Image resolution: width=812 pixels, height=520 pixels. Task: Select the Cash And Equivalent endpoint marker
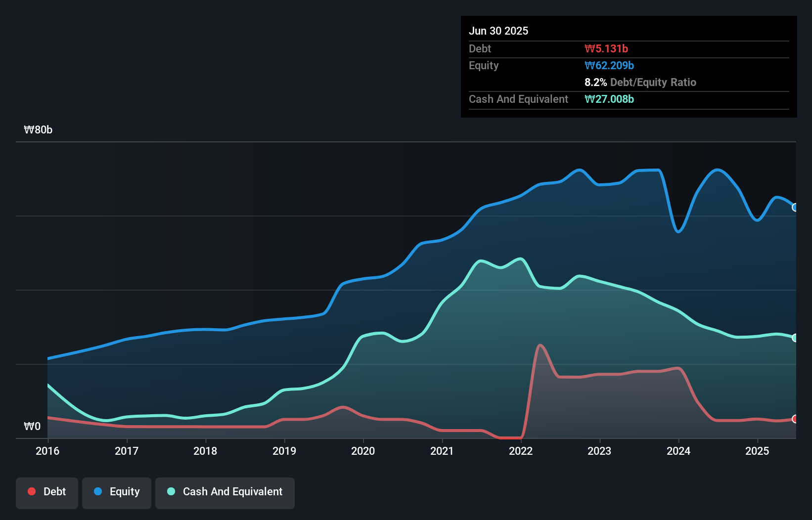pyautogui.click(x=795, y=338)
